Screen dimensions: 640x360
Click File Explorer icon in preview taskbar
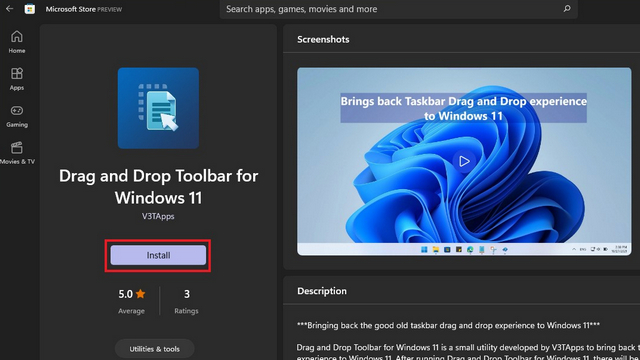pos(436,249)
